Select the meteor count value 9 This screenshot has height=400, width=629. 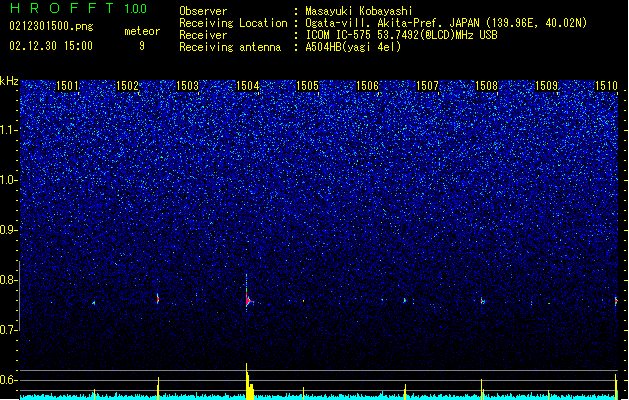click(142, 46)
